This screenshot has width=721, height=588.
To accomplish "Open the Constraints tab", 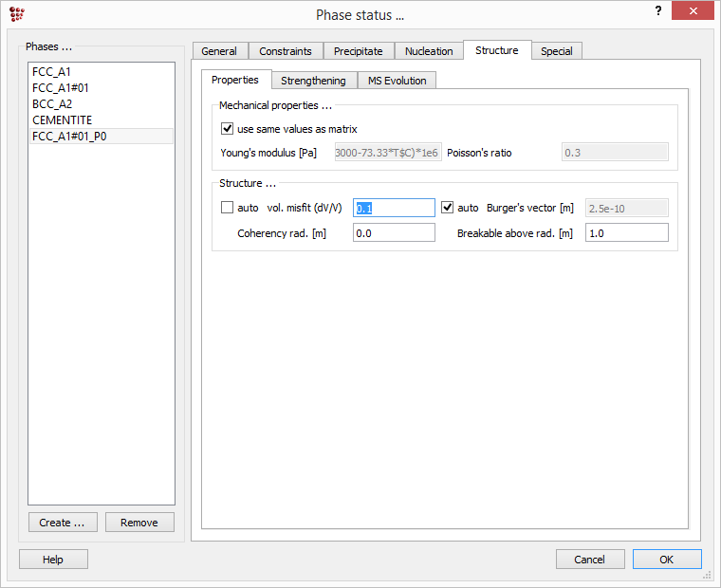I will coord(286,51).
